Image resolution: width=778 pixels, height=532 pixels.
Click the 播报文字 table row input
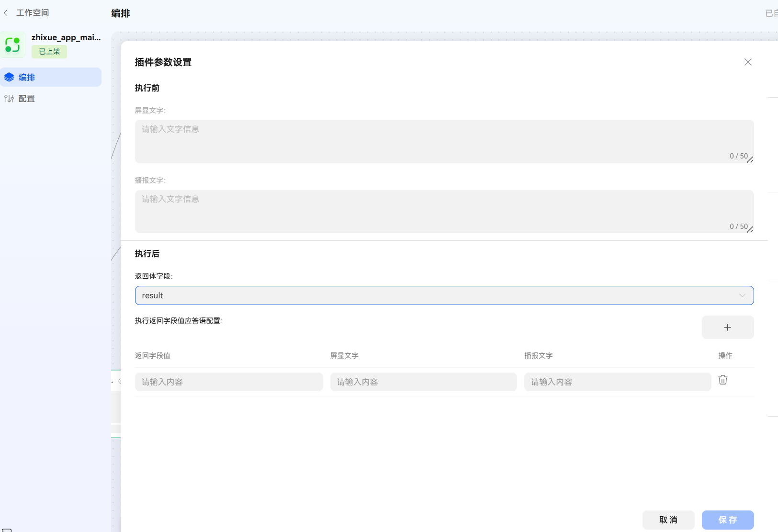point(617,382)
